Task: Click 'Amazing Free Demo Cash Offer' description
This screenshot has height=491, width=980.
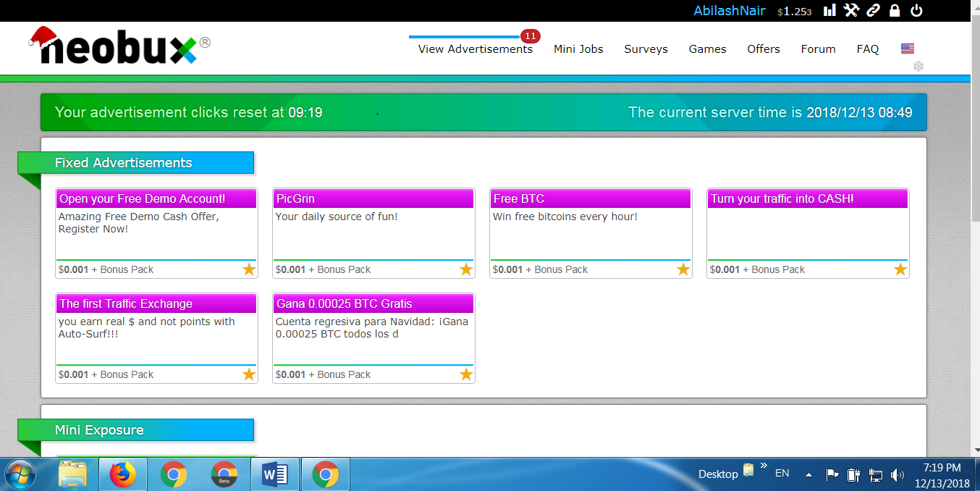Action: pos(139,222)
